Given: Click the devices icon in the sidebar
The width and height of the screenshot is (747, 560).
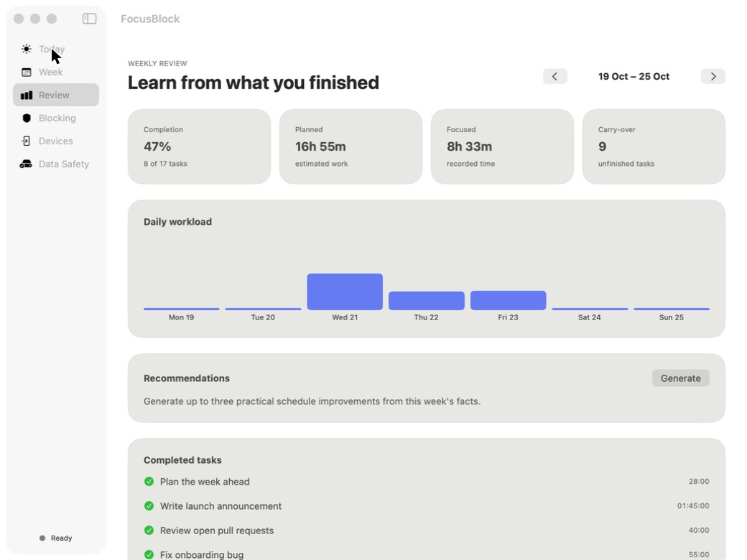Looking at the screenshot, I should 26,141.
